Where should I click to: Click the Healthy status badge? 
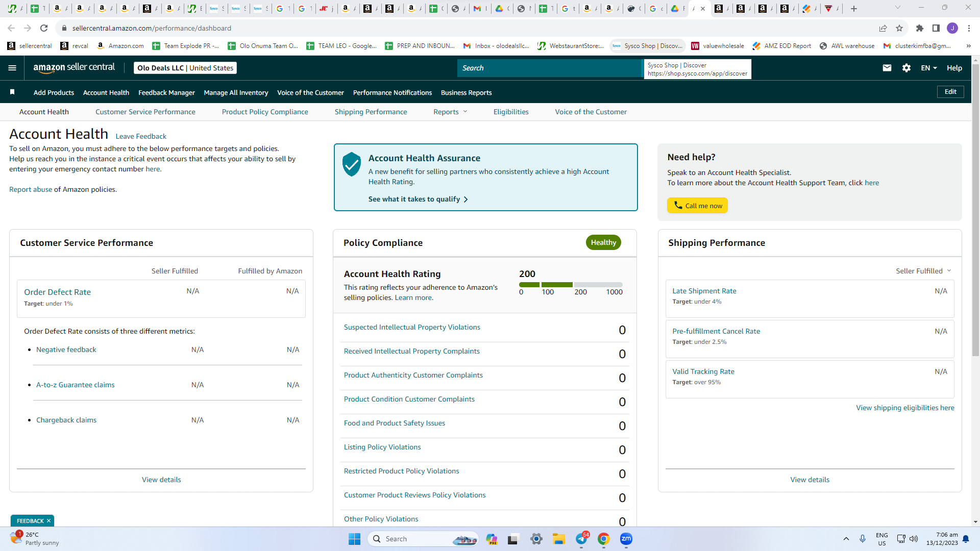point(603,243)
